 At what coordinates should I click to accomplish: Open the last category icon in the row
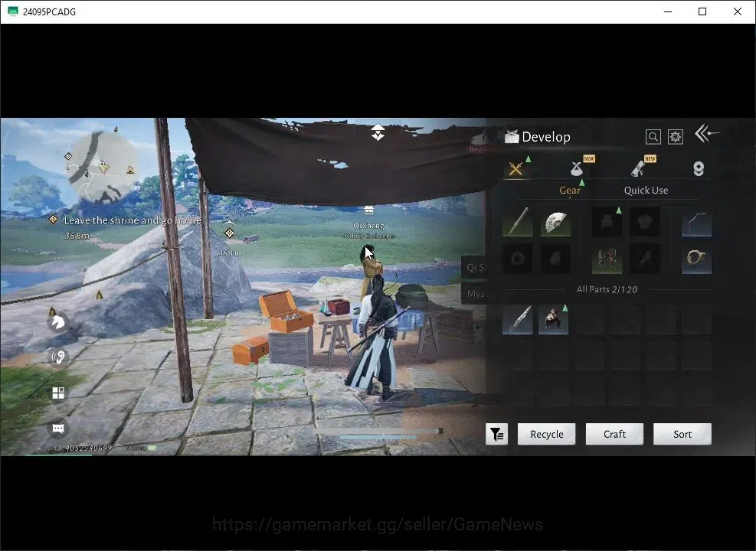[x=698, y=168]
